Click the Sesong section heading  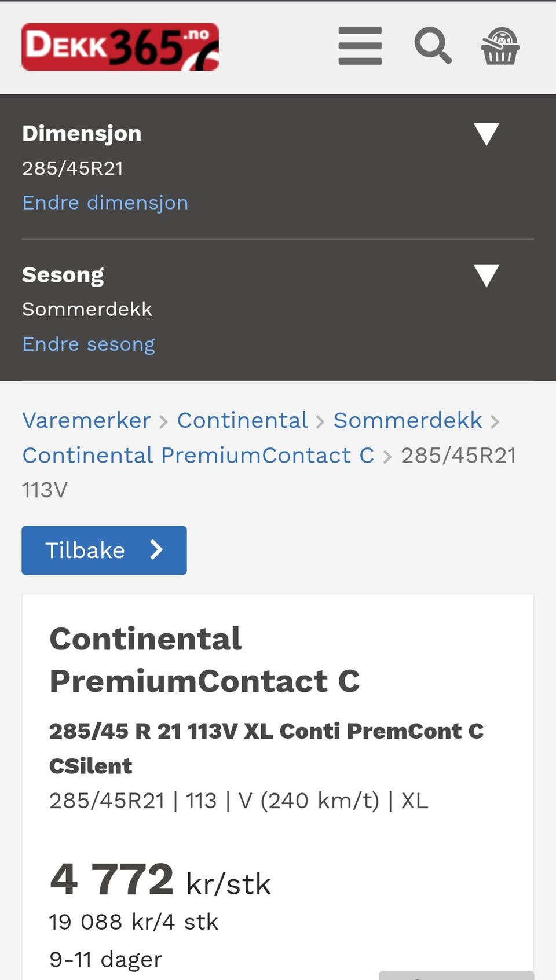coord(63,275)
